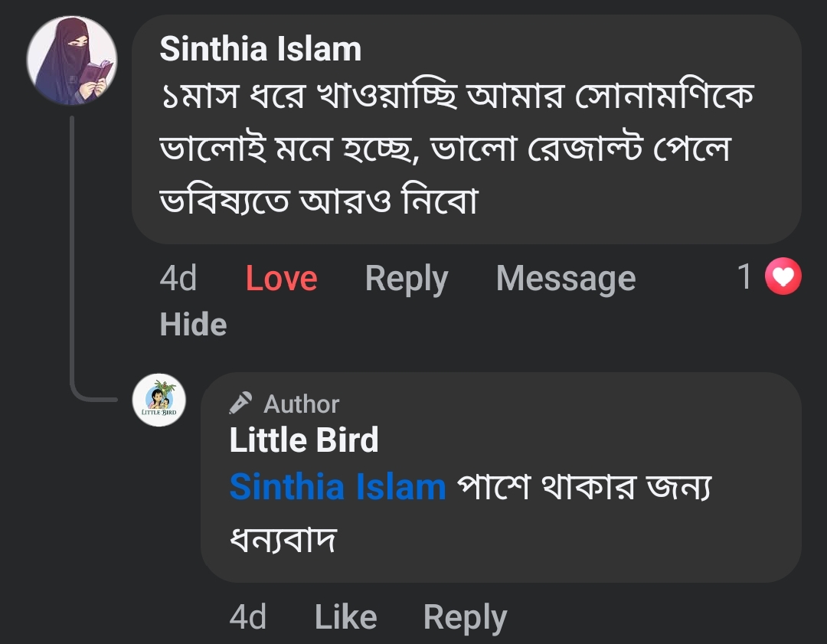Toggle Love on Sinthia's comment
Screen dimensions: 827x644
(x=281, y=279)
